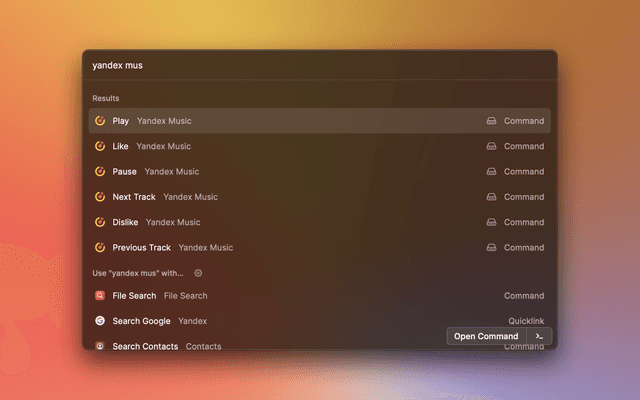Select the Play Yandex Music command

point(320,121)
